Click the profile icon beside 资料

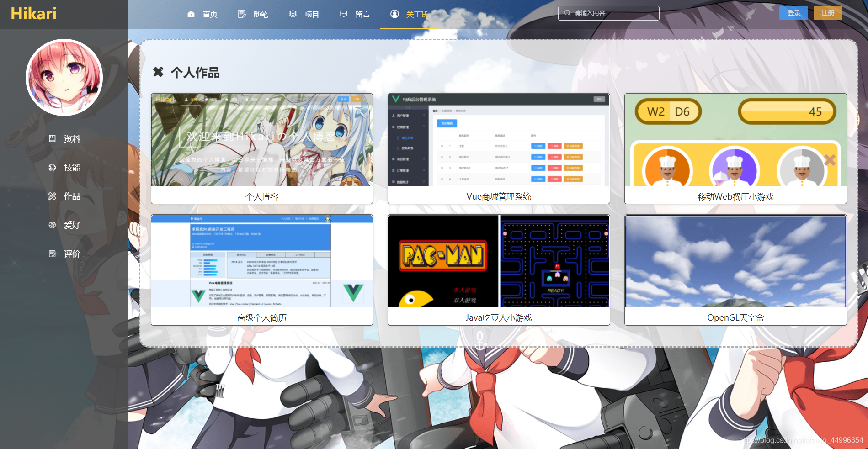(52, 138)
